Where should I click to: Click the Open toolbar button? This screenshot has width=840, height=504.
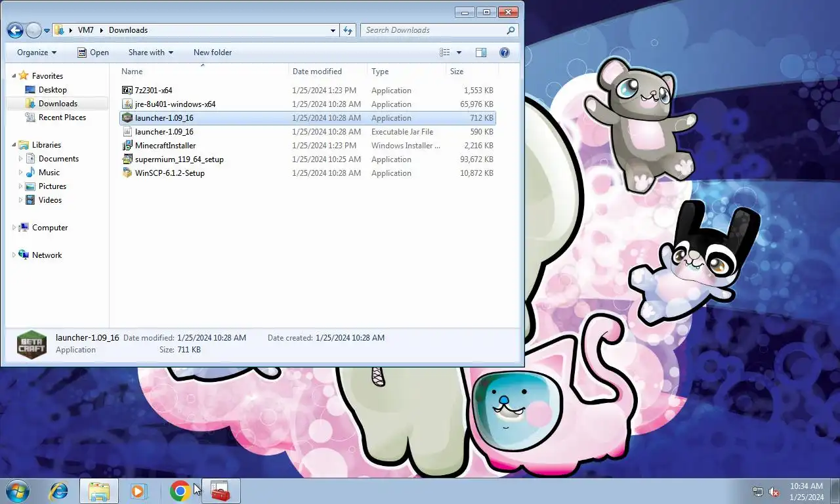click(x=93, y=52)
